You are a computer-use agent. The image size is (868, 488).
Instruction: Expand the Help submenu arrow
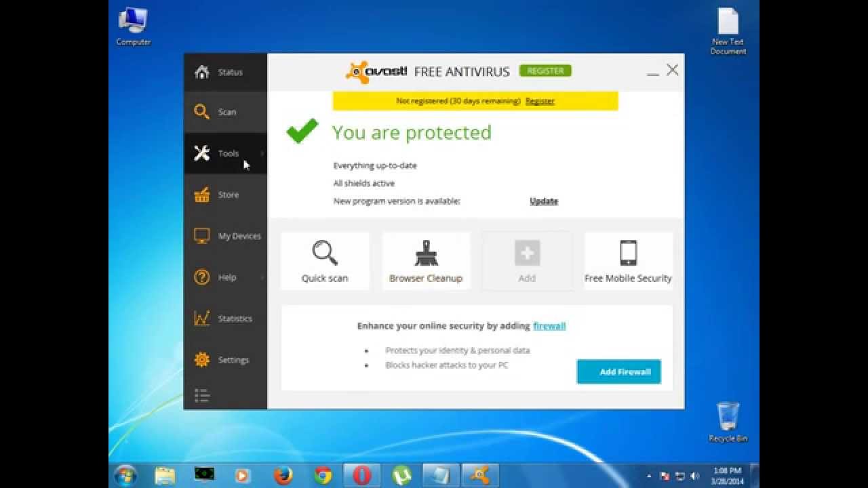262,277
